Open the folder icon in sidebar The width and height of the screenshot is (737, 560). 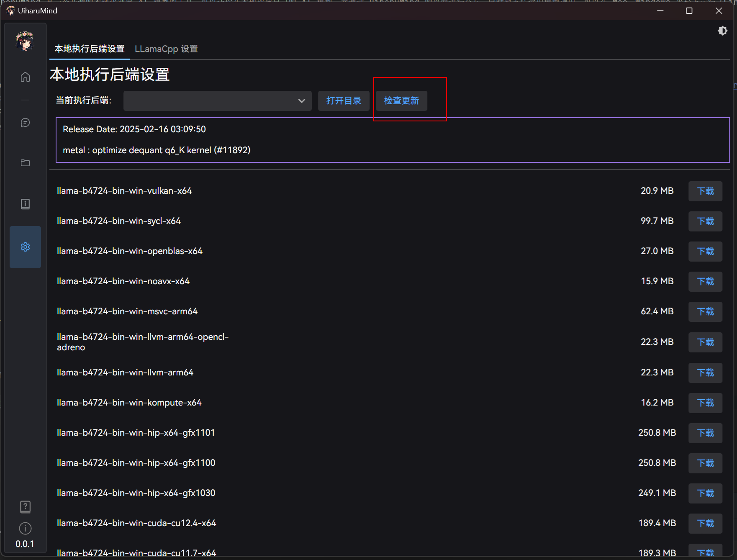pos(25,163)
